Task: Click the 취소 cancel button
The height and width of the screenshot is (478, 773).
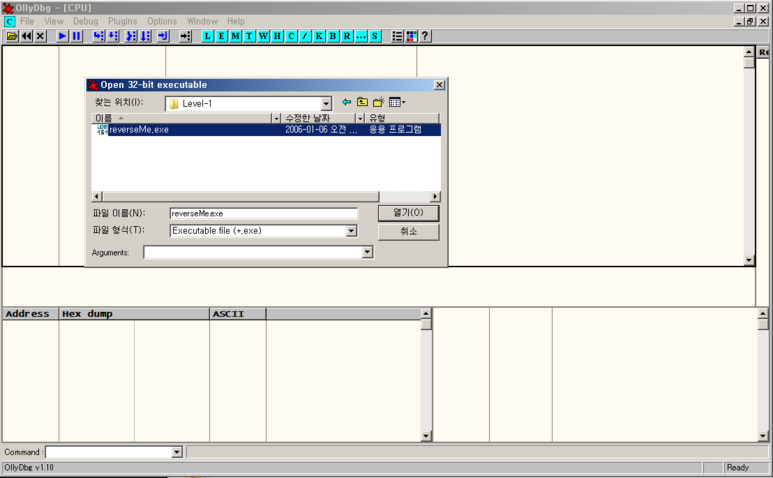Action: (x=408, y=232)
